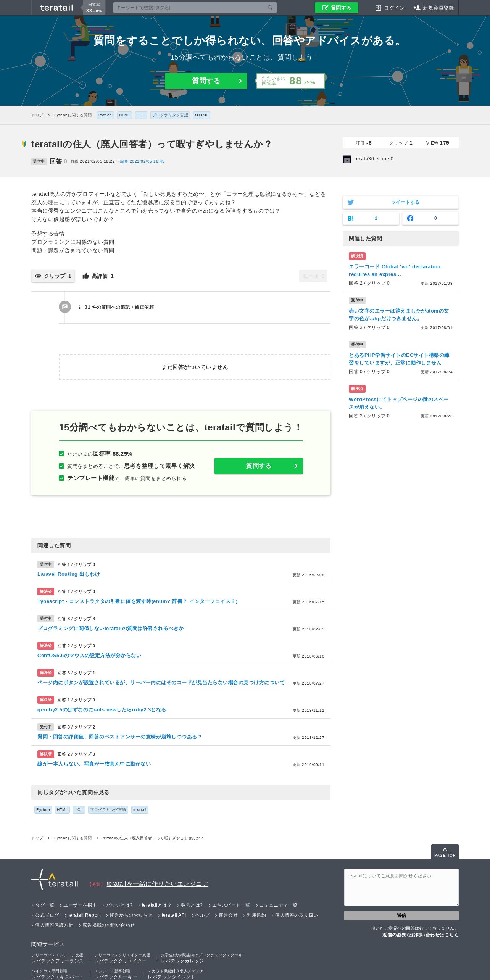
Task: Click the C tag in top breadcrumb
Action: pyautogui.click(x=141, y=115)
